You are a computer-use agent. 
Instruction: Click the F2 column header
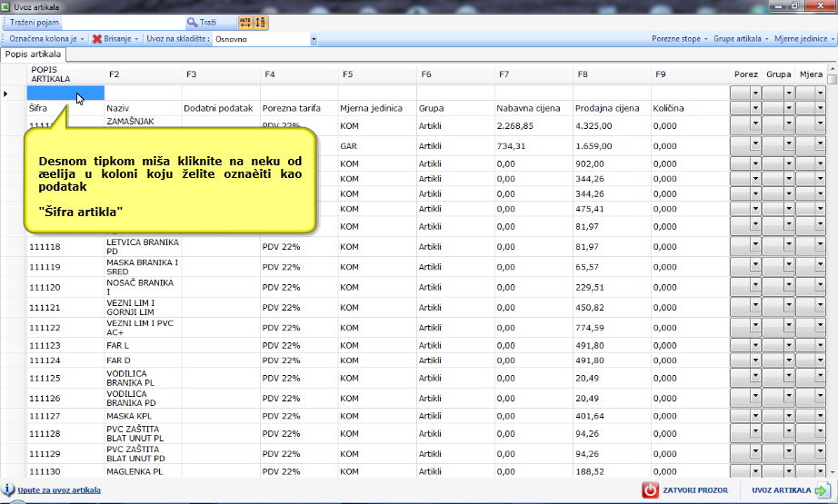tap(143, 74)
